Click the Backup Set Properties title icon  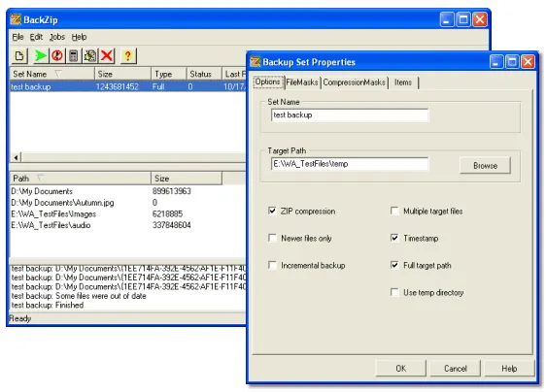256,61
